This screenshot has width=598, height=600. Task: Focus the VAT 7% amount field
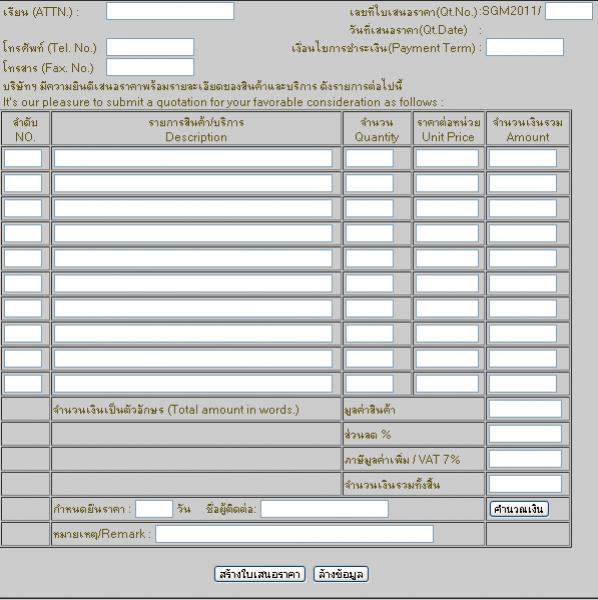click(x=525, y=459)
